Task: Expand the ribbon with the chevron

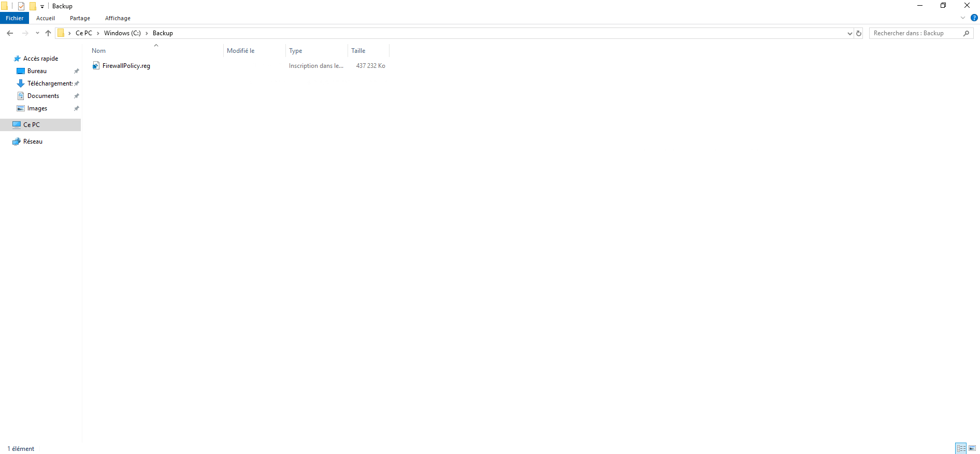Action: pos(963,18)
